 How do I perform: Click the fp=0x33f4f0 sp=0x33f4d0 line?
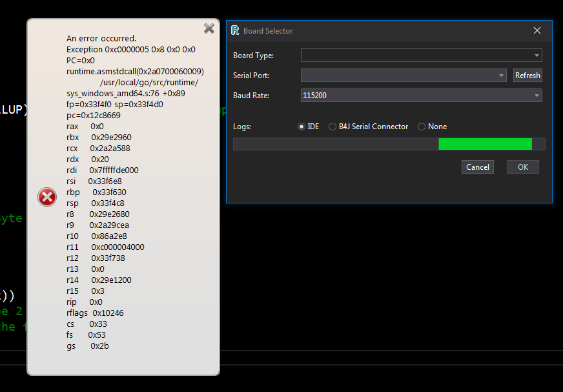coord(114,105)
